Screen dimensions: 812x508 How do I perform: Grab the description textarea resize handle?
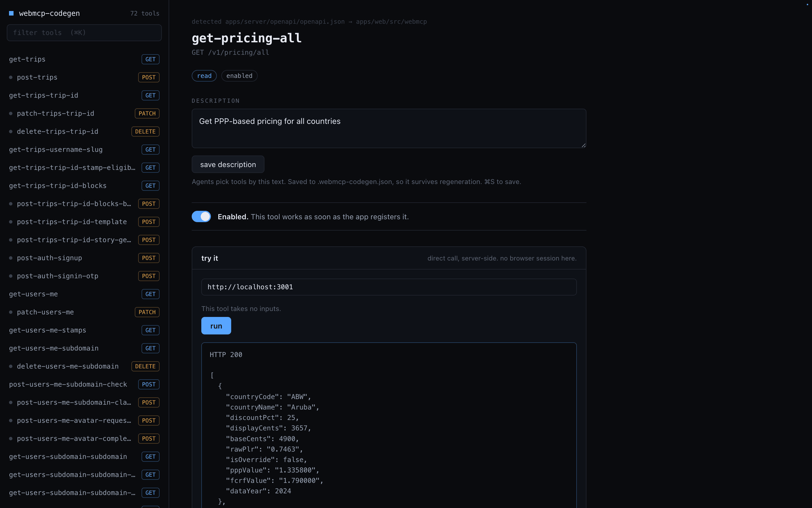coord(584,145)
